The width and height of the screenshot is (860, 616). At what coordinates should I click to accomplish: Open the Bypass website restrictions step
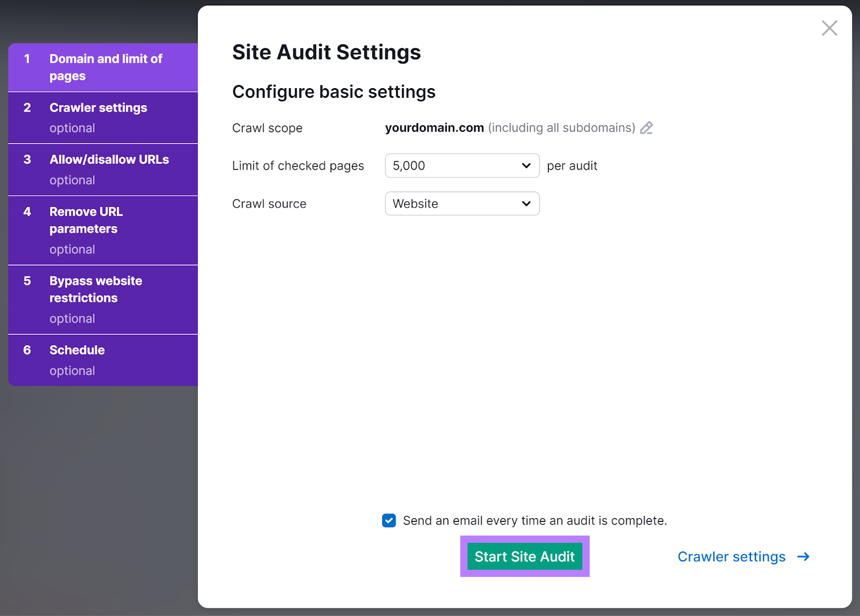pos(102,299)
